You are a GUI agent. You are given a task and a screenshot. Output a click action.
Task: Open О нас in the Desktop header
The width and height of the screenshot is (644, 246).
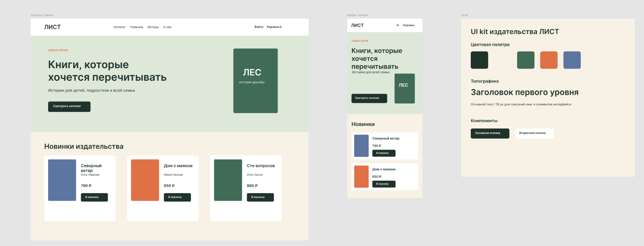pyautogui.click(x=167, y=27)
